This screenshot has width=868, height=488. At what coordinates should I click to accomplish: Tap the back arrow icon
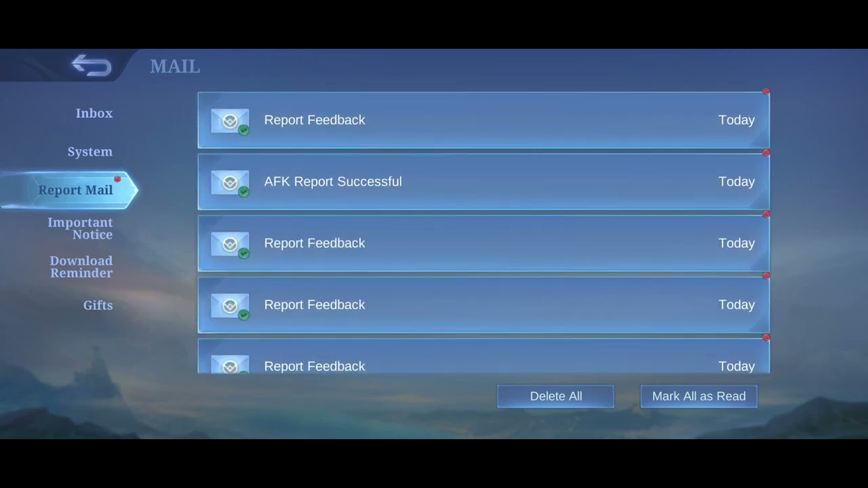92,66
